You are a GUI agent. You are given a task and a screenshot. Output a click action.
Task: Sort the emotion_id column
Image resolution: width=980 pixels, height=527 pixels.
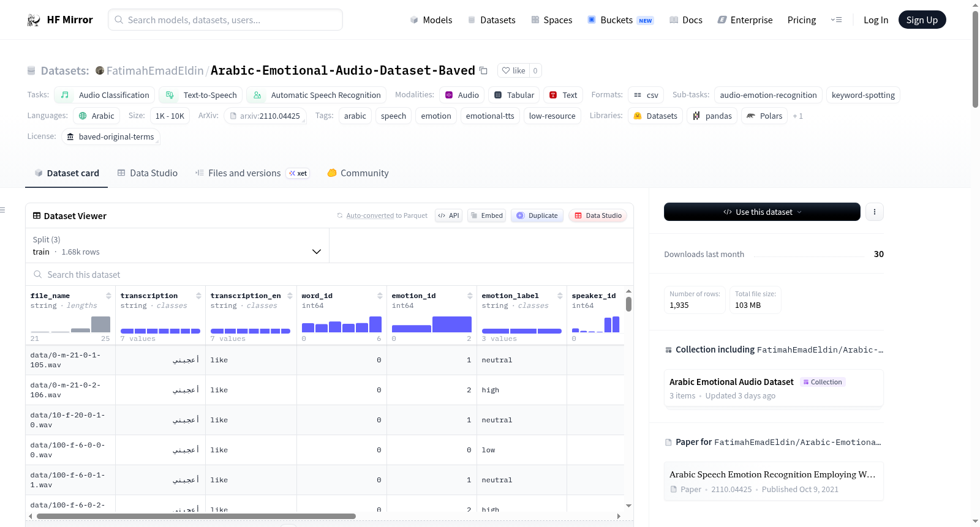pos(470,296)
